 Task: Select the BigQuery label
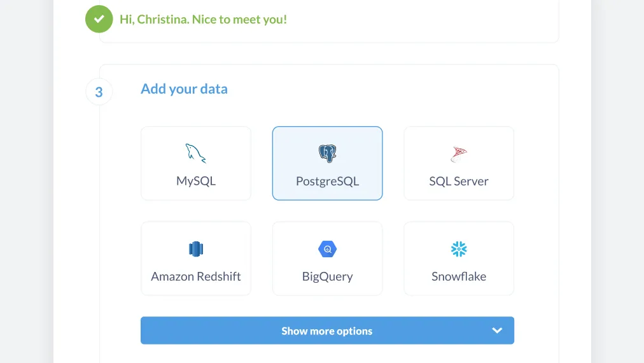click(327, 276)
